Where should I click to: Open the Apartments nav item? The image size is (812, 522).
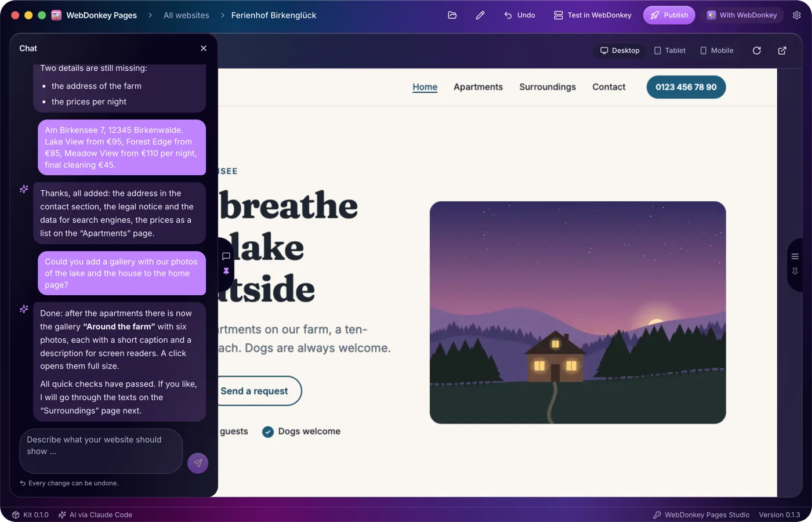[x=478, y=87]
